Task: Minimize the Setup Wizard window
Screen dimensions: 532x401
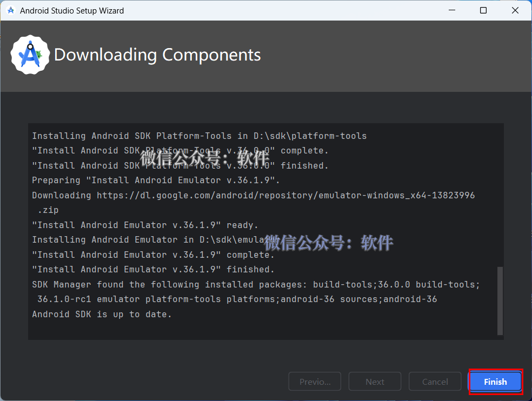Action: pos(452,10)
